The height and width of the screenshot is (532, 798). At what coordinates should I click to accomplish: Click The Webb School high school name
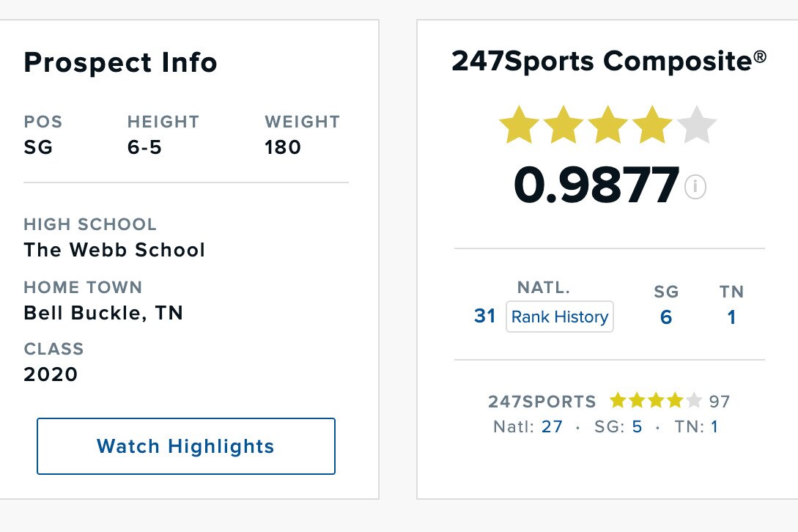point(114,250)
